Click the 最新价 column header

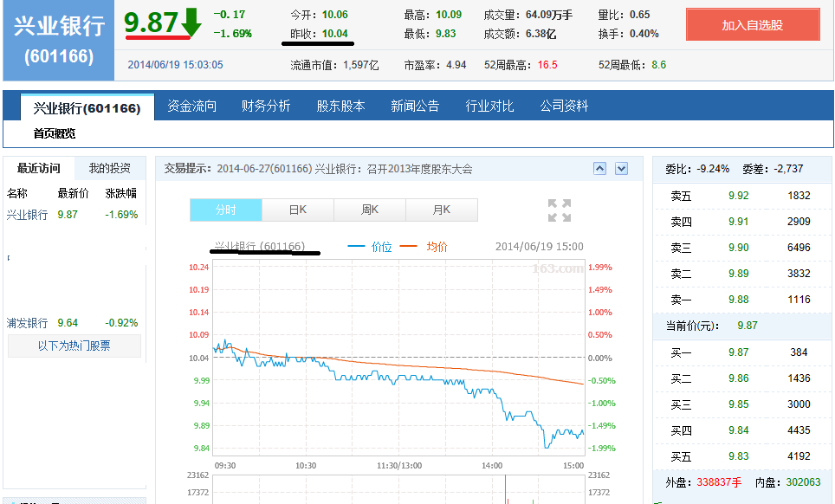click(x=74, y=193)
